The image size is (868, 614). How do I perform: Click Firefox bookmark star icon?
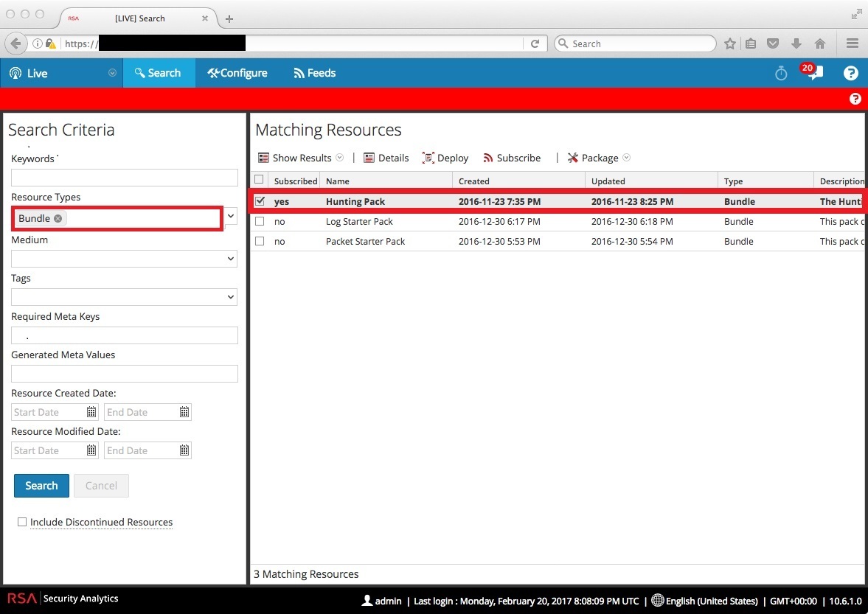pyautogui.click(x=729, y=43)
